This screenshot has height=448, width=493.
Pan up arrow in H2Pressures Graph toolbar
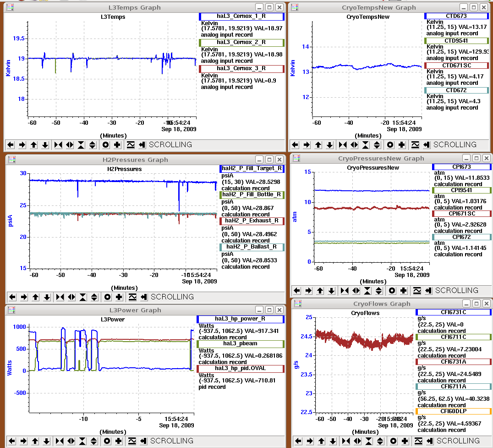click(x=36, y=297)
